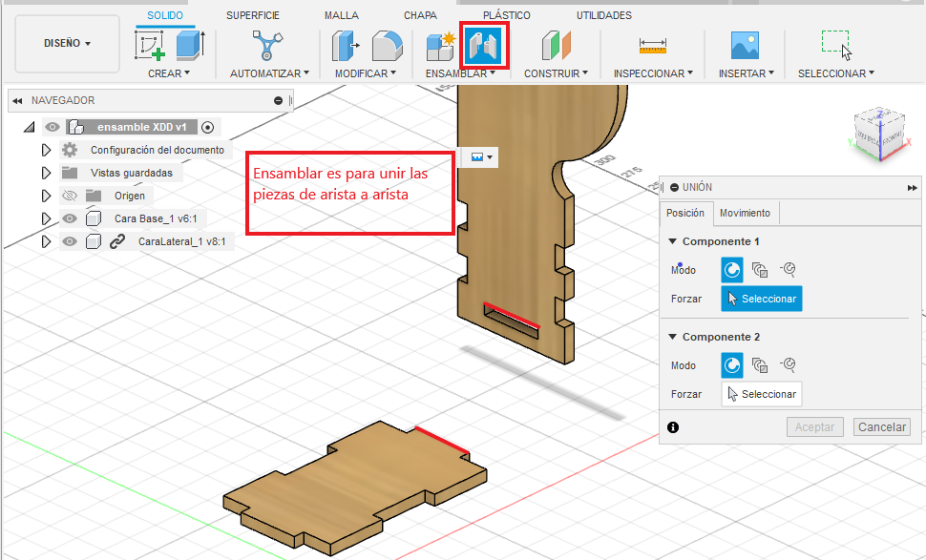Switch to the MALLA tab

(x=342, y=15)
